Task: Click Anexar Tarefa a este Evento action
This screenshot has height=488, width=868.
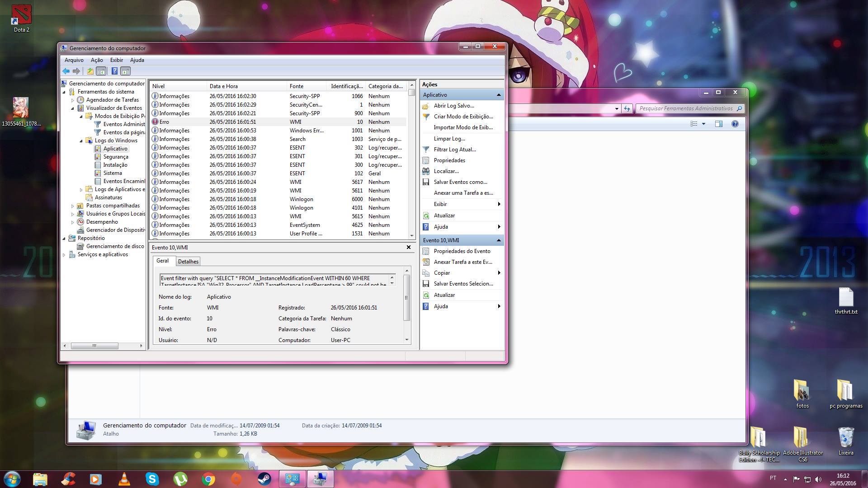Action: [x=463, y=262]
